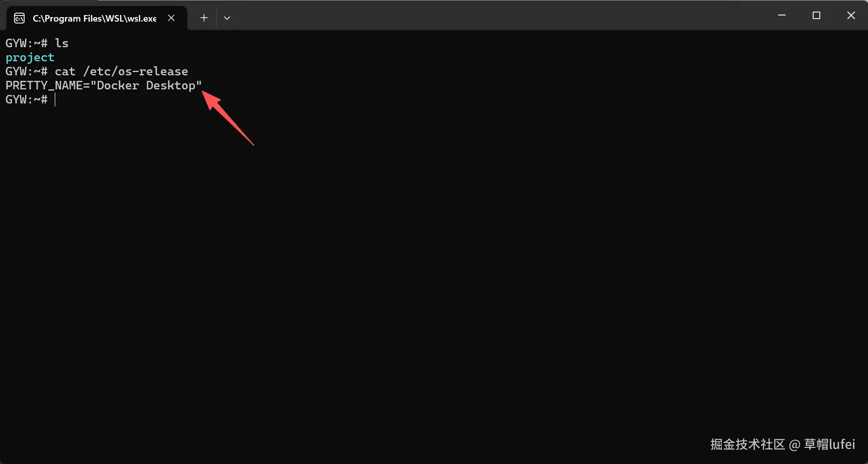Select the C:\Program Files\WSL\wsl.exe tab title
This screenshot has height=464, width=868.
click(94, 19)
